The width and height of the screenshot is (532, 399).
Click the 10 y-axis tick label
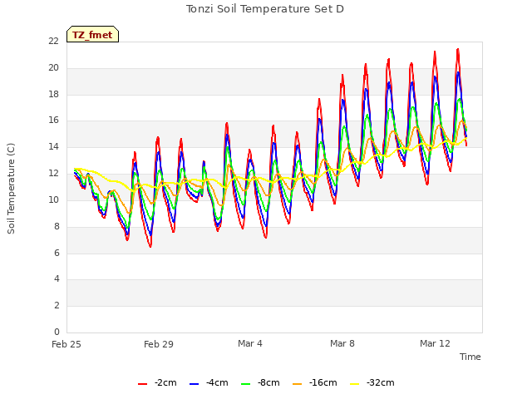(53, 199)
